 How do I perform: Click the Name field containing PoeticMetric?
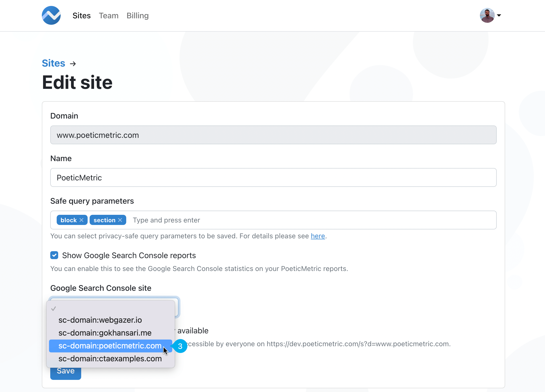[x=272, y=177]
